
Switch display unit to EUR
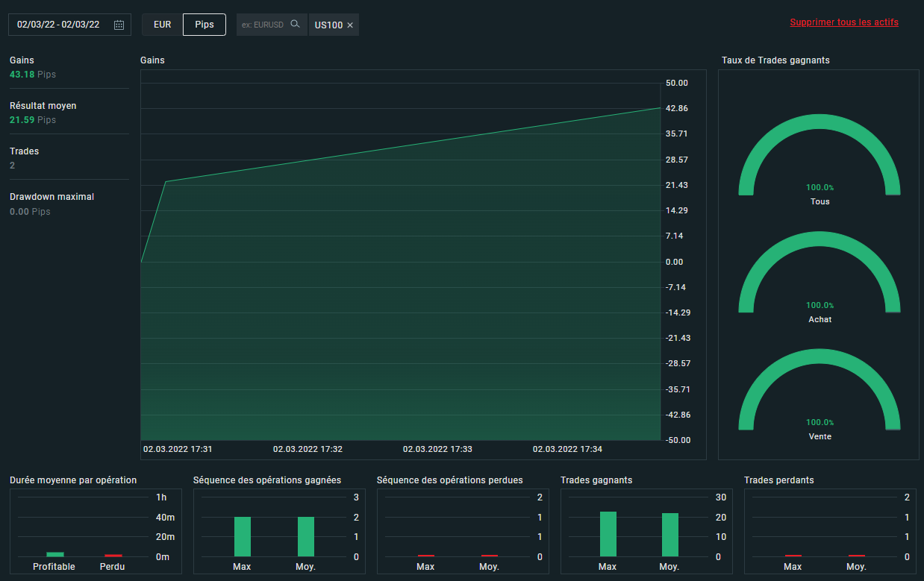tap(162, 25)
